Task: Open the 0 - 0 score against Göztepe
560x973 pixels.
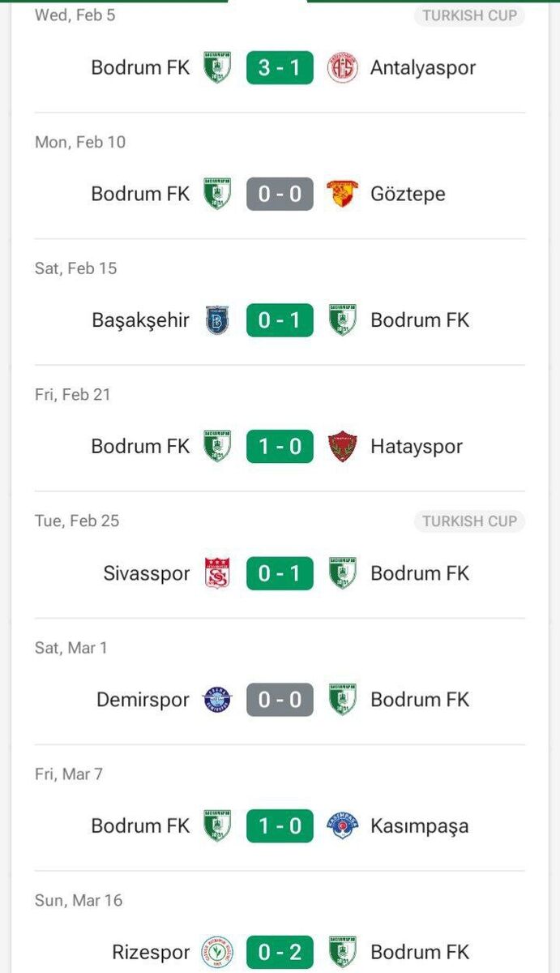Action: (280, 195)
